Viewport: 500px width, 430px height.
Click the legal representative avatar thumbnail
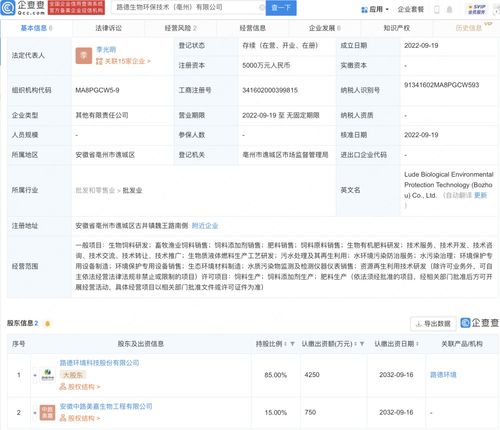(x=84, y=56)
